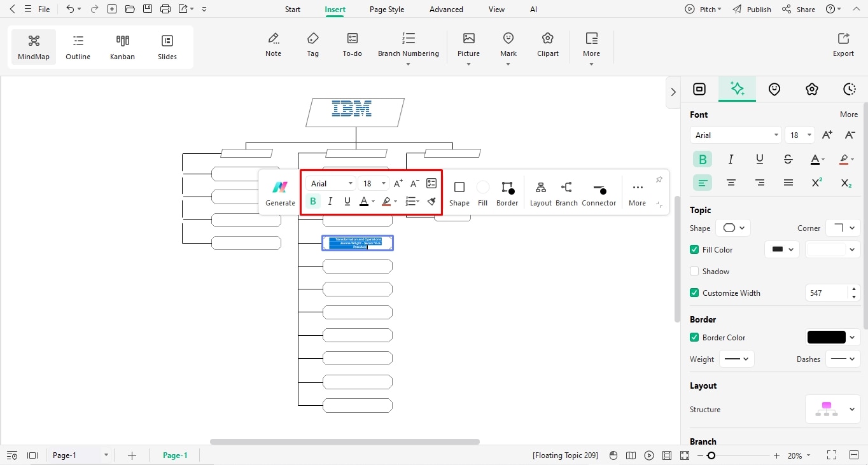Toggle Bold in right Font panel
Viewport: 868px width, 465px height.
click(x=703, y=159)
